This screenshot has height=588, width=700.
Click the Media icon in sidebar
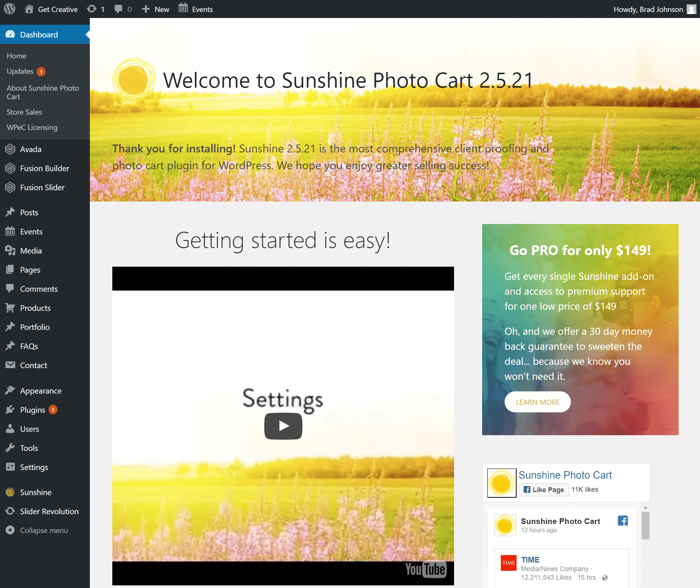click(x=10, y=251)
